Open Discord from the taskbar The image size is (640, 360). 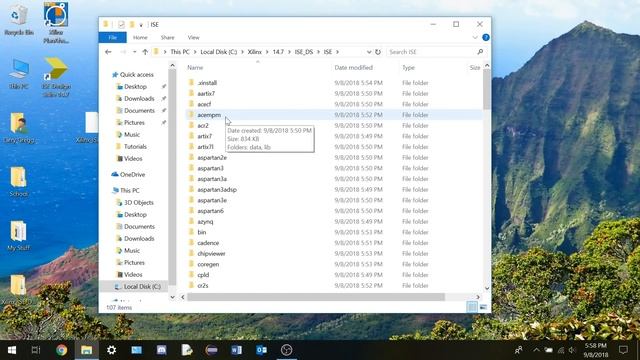162,350
